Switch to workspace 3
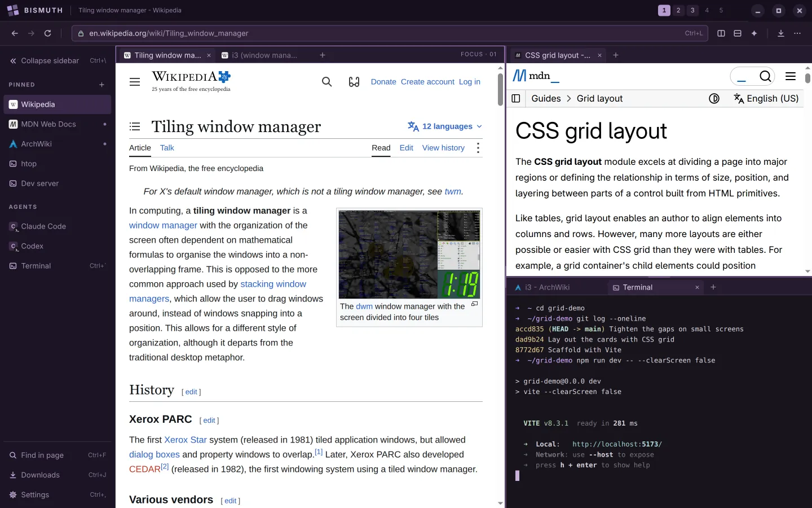 pyautogui.click(x=692, y=10)
